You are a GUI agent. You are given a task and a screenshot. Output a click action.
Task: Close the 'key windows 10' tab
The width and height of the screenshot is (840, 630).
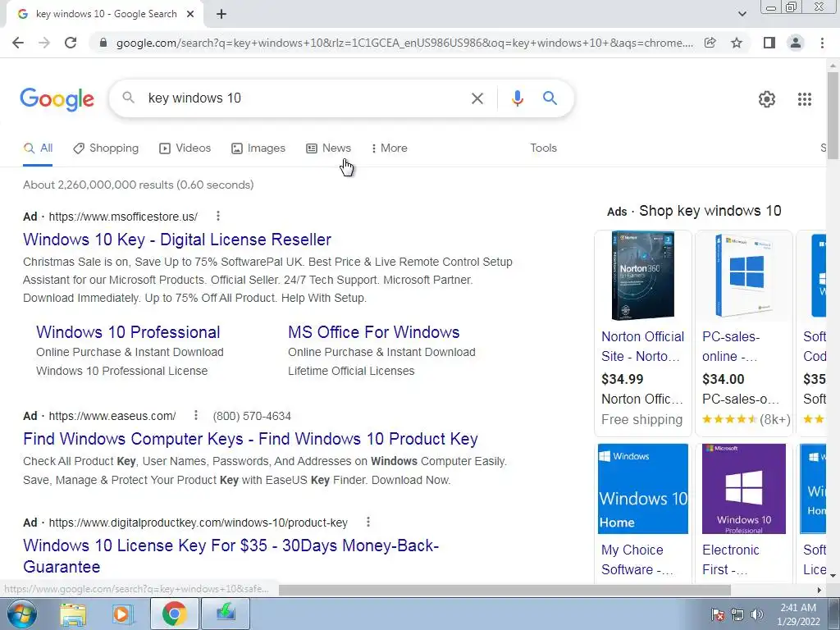190,15
